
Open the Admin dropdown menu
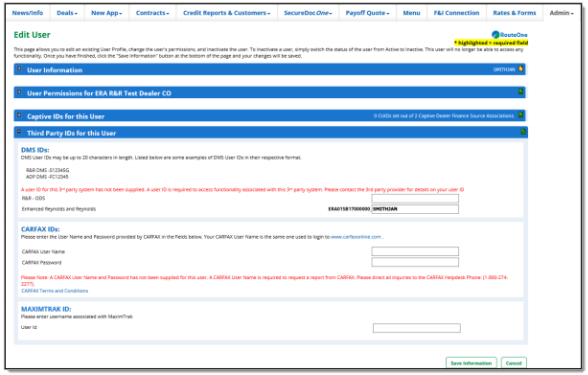pos(562,13)
